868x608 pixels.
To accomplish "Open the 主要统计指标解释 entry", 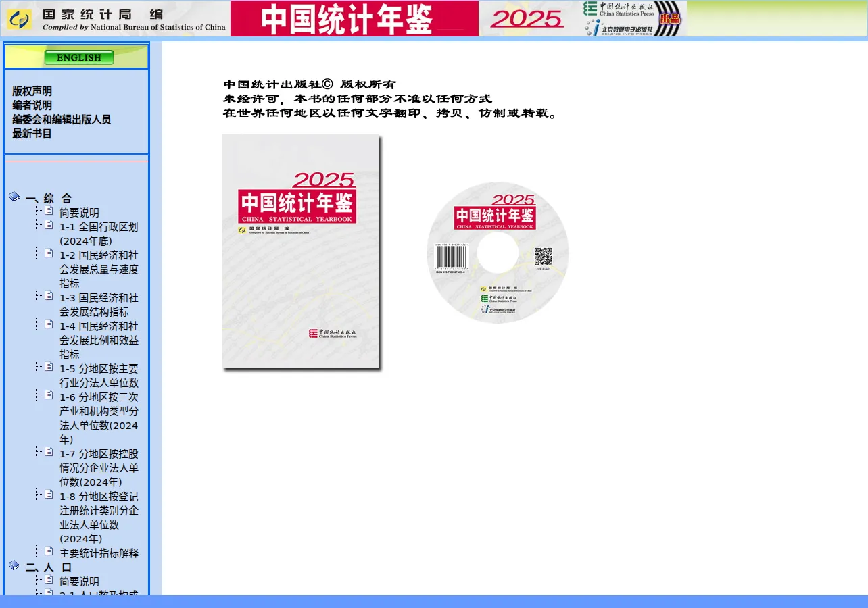I will (99, 553).
